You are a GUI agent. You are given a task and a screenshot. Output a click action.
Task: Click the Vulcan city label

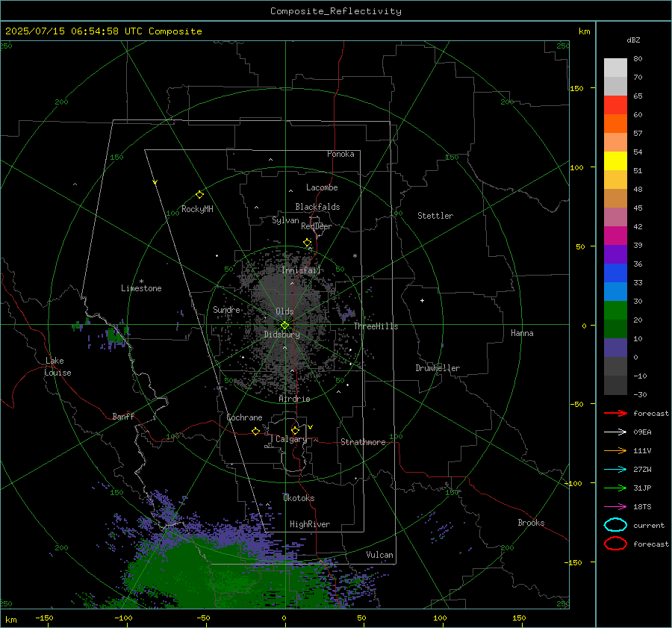click(379, 555)
